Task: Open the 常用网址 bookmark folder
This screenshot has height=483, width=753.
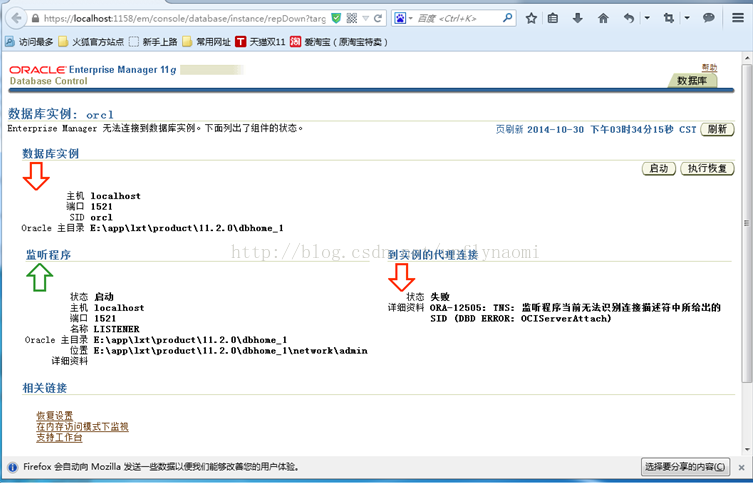Action: 206,42
